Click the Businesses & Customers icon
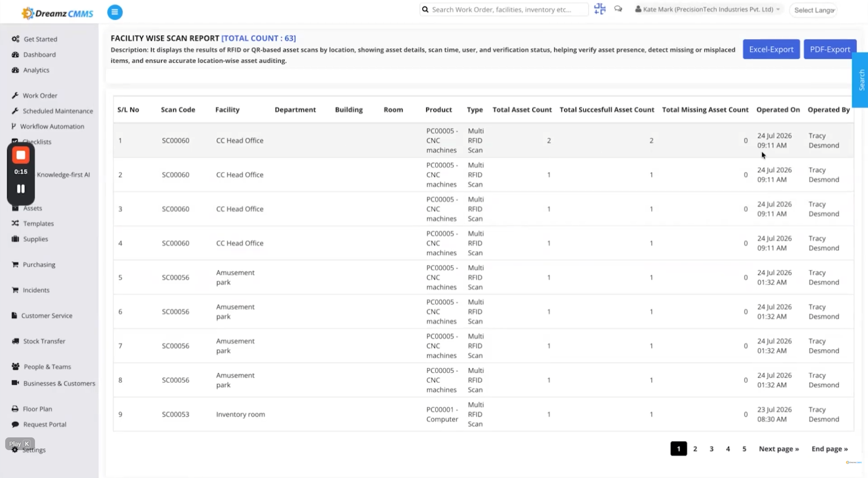Screen dimensions: 868x478 [15, 383]
